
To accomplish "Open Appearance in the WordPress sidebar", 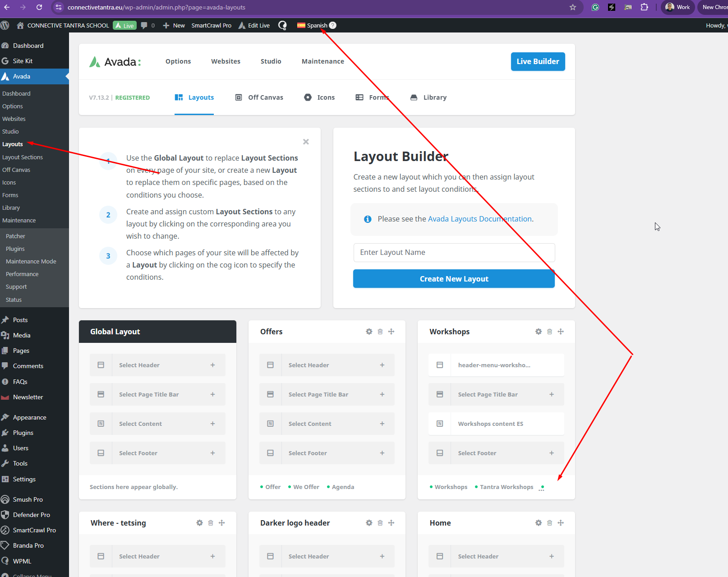I will (30, 417).
